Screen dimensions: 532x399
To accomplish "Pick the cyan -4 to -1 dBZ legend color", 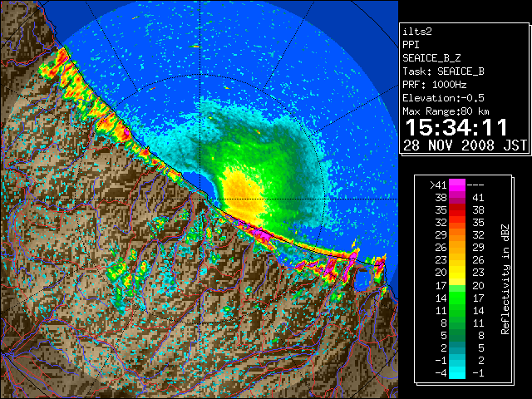I will coord(457,372).
